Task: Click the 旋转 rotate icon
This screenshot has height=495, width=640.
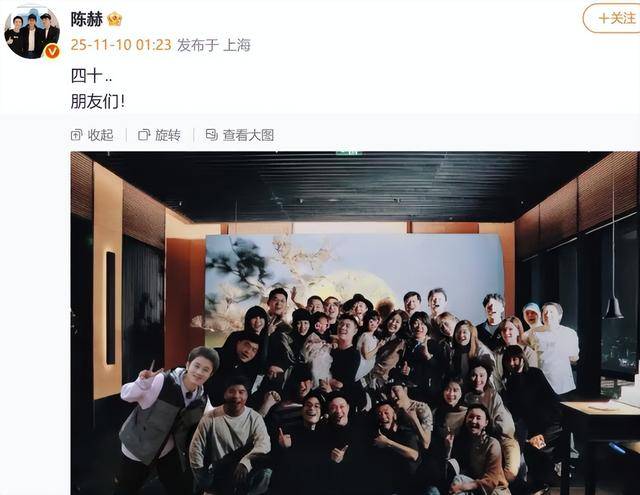Action: click(144, 135)
